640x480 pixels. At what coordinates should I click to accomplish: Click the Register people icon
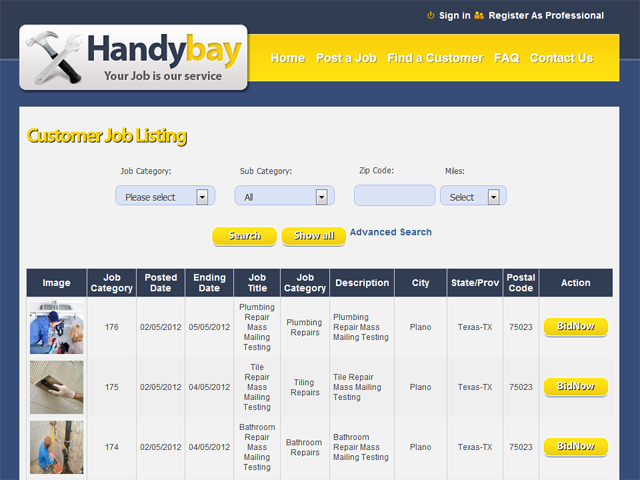tap(479, 16)
